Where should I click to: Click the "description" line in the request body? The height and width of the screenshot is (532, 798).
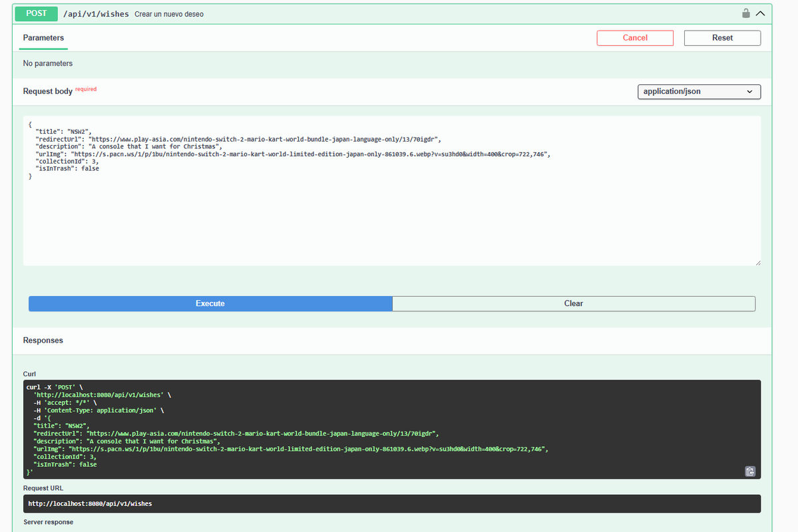pyautogui.click(x=128, y=146)
